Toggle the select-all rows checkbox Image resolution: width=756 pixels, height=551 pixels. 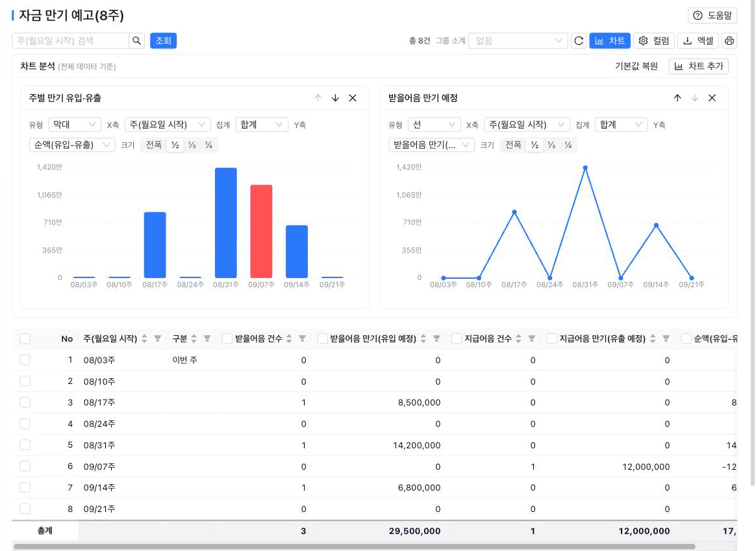coord(25,339)
